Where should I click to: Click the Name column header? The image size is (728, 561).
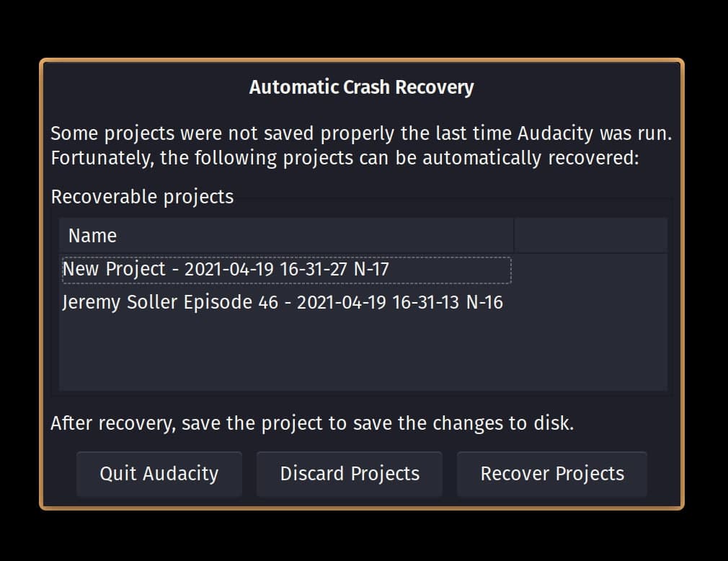[x=92, y=235]
